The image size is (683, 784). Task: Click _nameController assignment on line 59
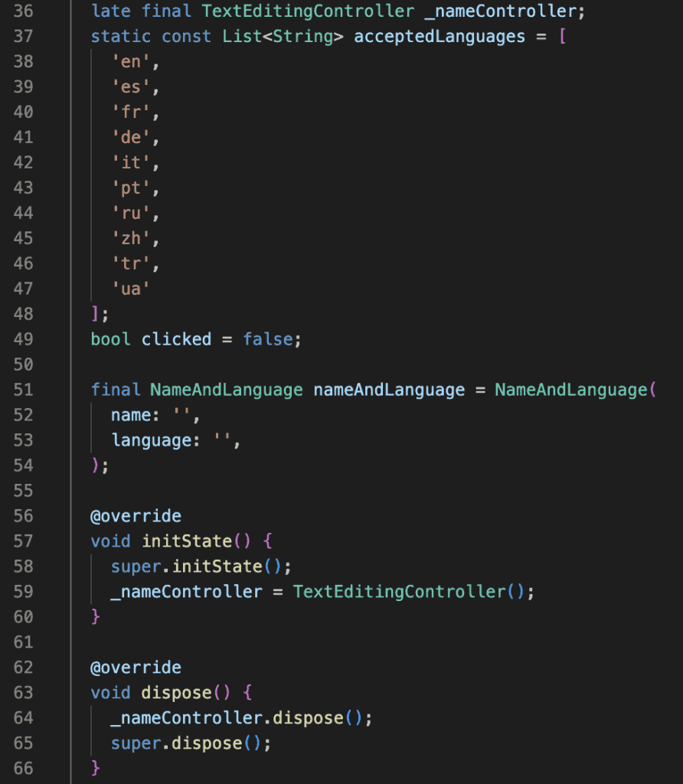[187, 592]
